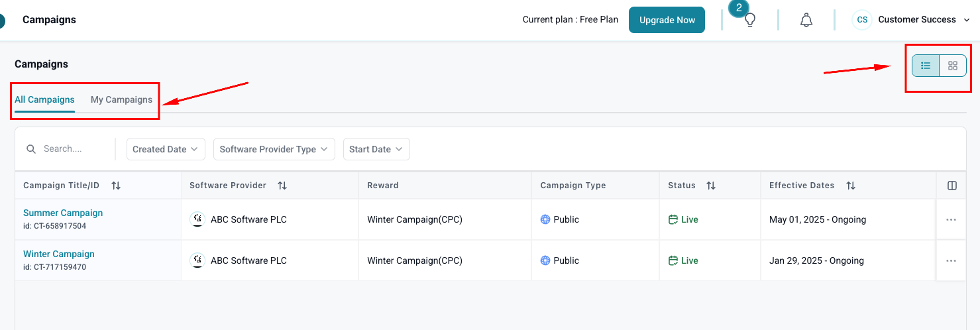This screenshot has width=980, height=330.
Task: Sort by Effective Dates column arrows
Action: (x=850, y=186)
